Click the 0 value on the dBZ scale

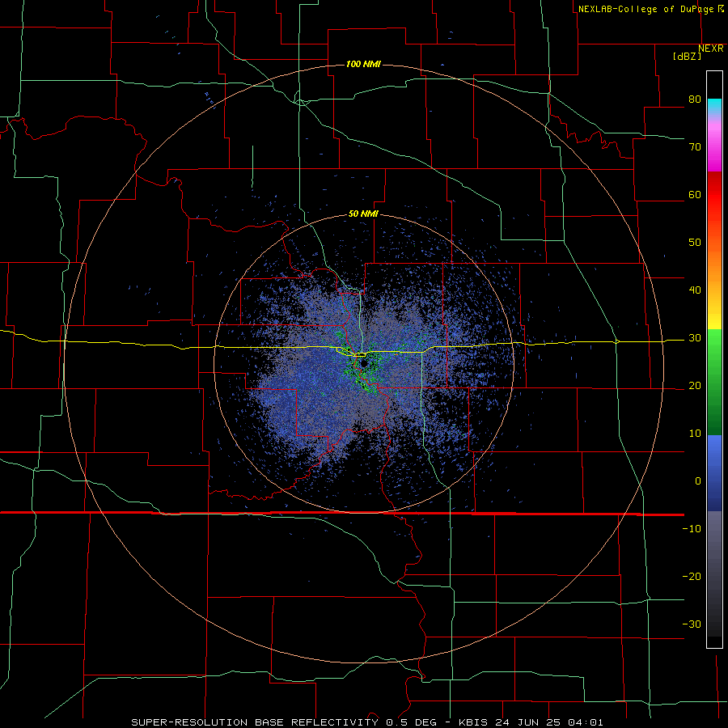pos(698,481)
